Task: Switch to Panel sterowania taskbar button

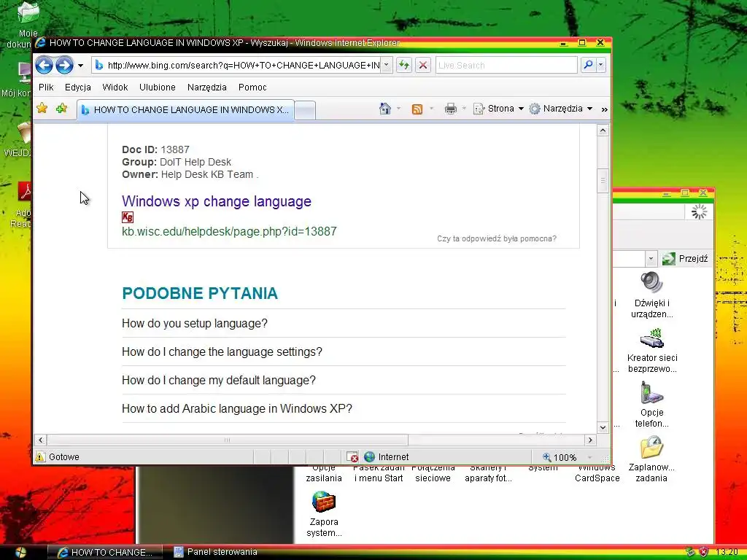Action: coord(215,553)
